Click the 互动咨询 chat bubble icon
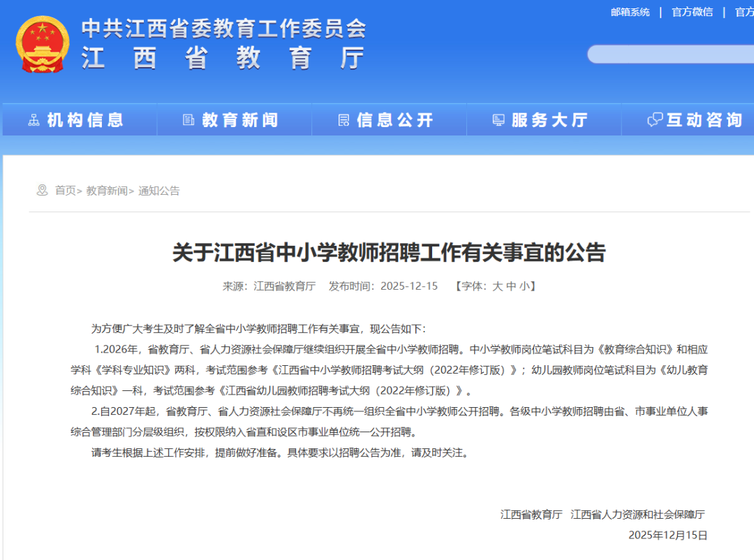The image size is (754, 560). pos(654,120)
